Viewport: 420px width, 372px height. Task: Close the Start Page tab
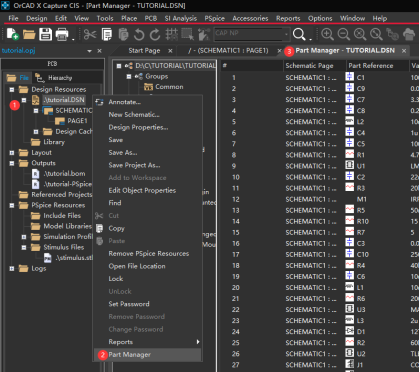(170, 51)
